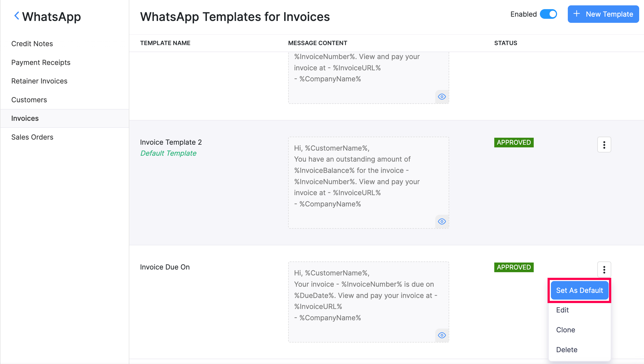Click the Invoice Due On template name
The height and width of the screenshot is (364, 644).
[165, 267]
